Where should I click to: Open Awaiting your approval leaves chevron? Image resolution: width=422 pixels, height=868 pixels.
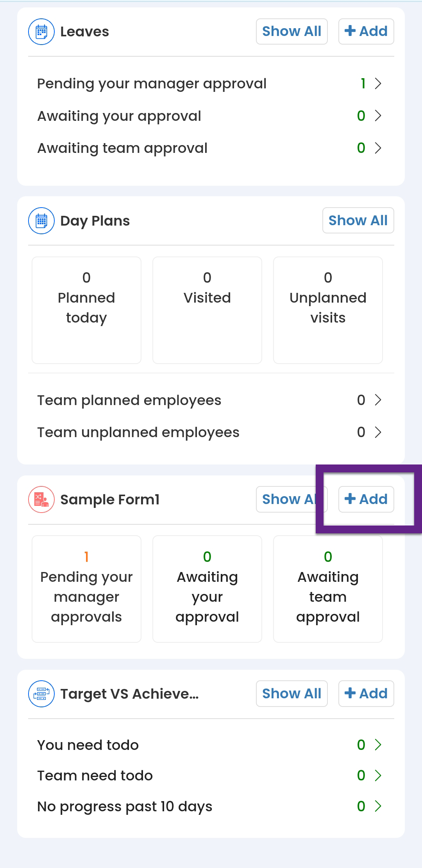[x=378, y=116]
